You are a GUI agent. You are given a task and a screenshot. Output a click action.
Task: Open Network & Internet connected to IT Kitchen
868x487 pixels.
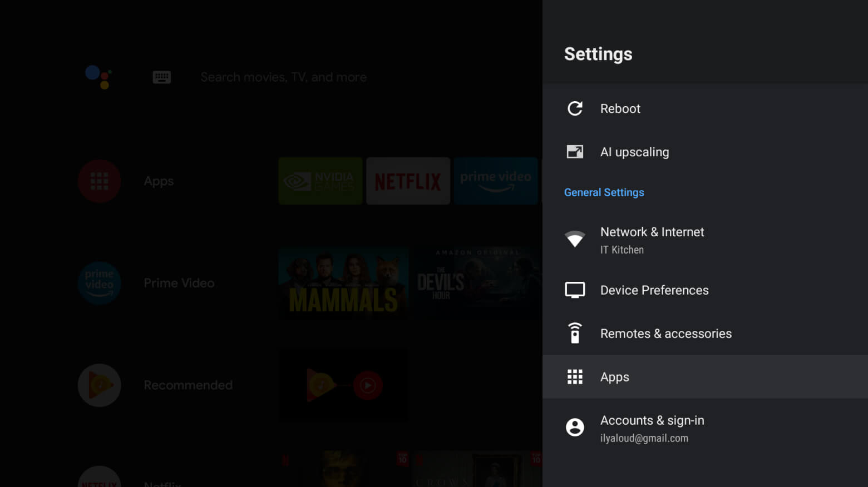[x=652, y=239]
